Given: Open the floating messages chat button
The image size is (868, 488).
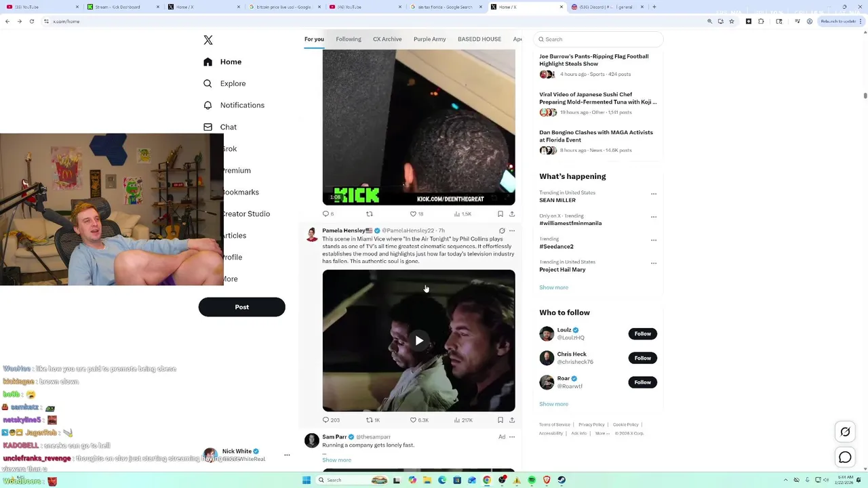Looking at the screenshot, I should [x=845, y=457].
